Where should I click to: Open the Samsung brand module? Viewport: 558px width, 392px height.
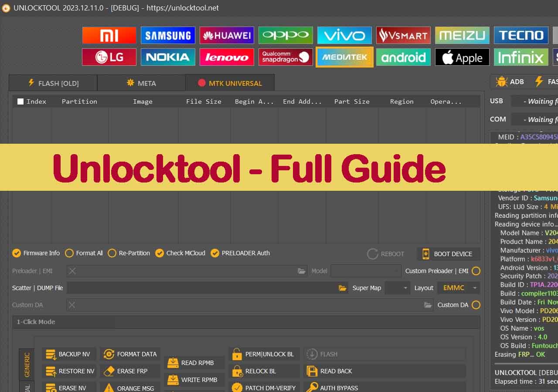coord(168,35)
